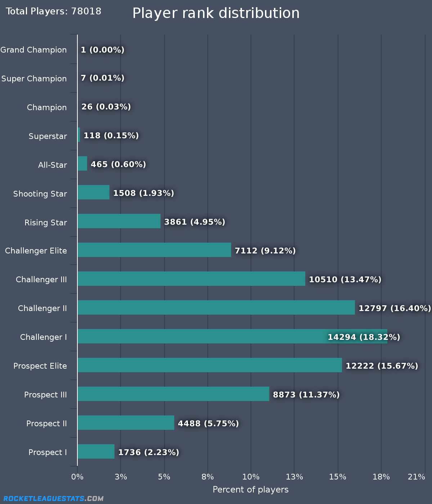Click the Prospect Elite bar
The image size is (432, 504).
point(210,365)
